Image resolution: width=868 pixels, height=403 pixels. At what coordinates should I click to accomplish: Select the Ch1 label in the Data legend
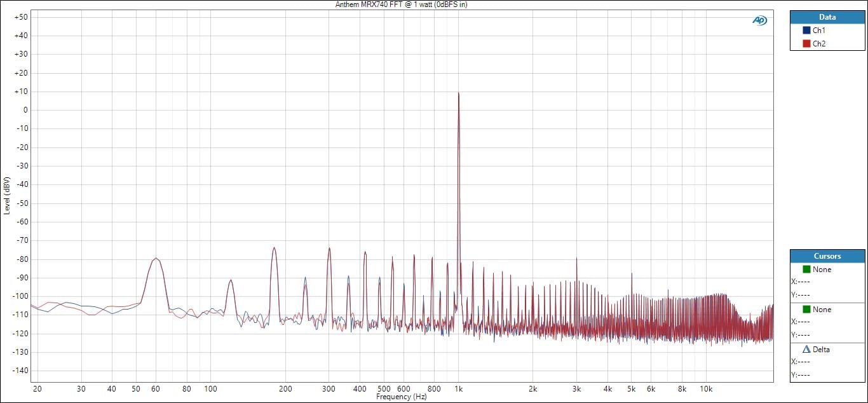click(818, 31)
